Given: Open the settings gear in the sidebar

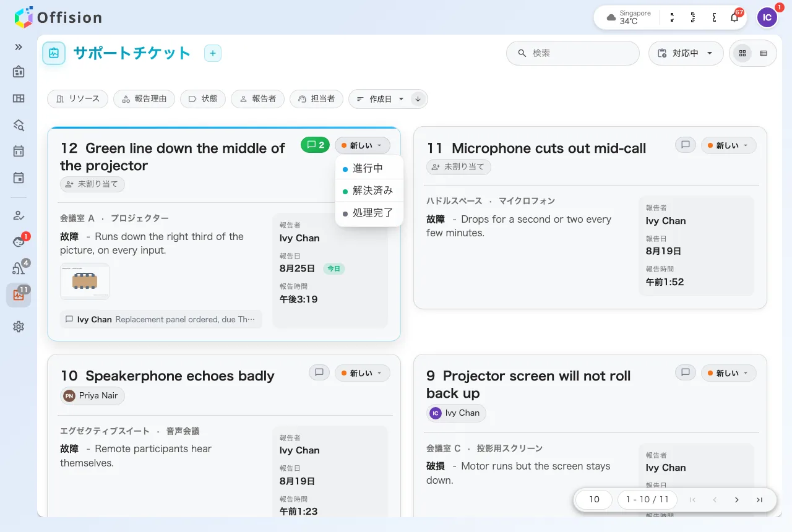Looking at the screenshot, I should (19, 327).
